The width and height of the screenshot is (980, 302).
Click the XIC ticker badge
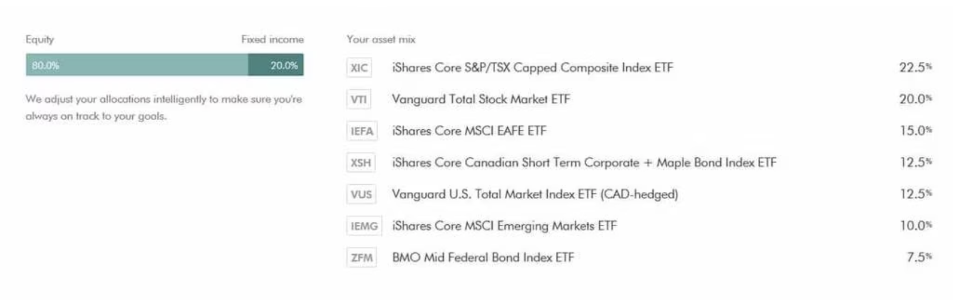359,68
